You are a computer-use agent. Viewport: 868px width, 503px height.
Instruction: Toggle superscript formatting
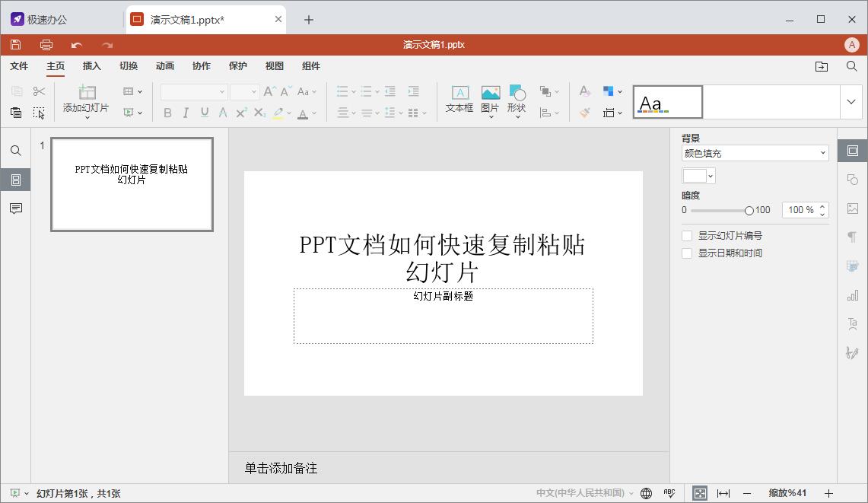click(x=241, y=113)
